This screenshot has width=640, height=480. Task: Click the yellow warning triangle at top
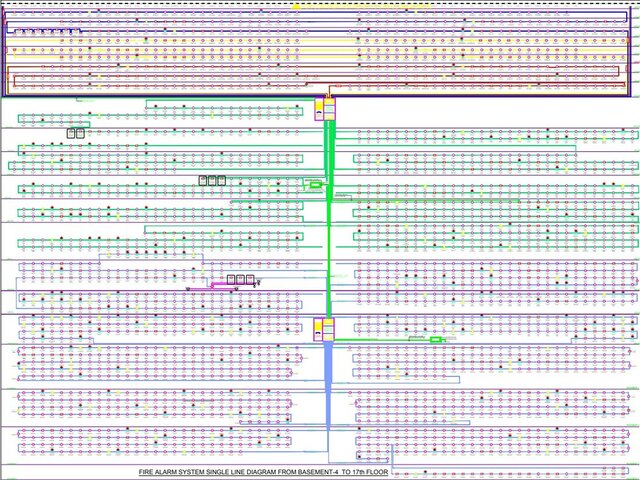(x=296, y=6)
